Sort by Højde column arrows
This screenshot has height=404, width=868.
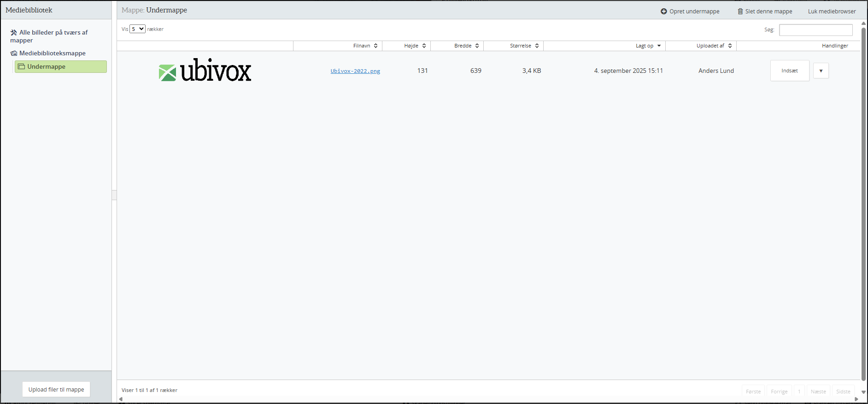pyautogui.click(x=424, y=46)
